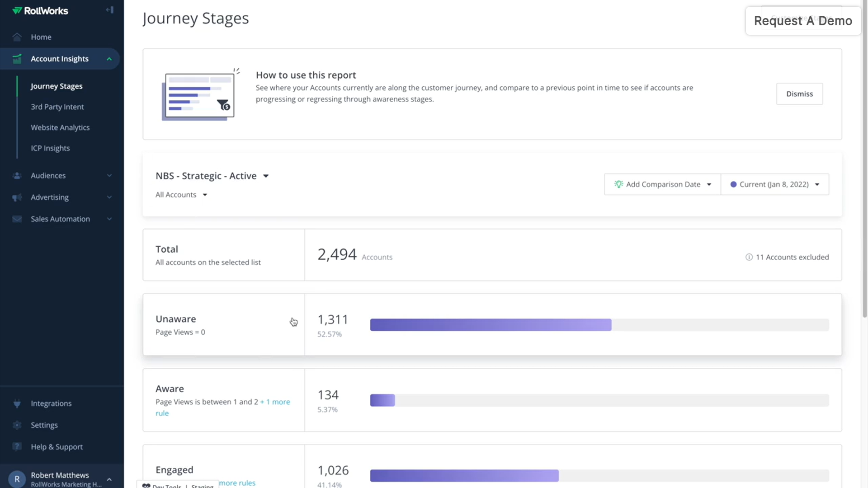Open the 3rd Party Intent page
The width and height of the screenshot is (868, 488).
pos(57,107)
